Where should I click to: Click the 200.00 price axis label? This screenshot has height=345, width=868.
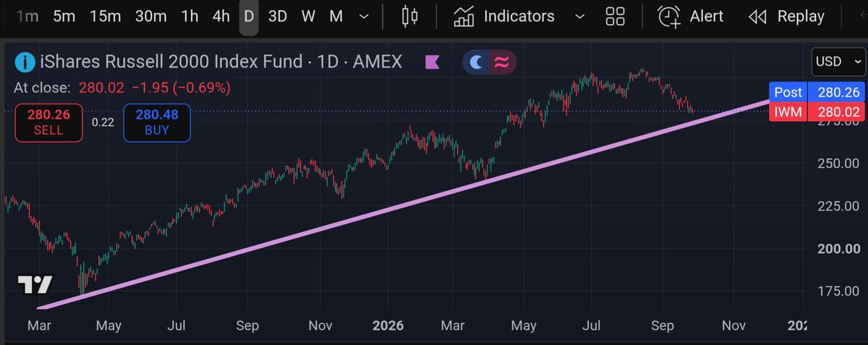pyautogui.click(x=838, y=248)
